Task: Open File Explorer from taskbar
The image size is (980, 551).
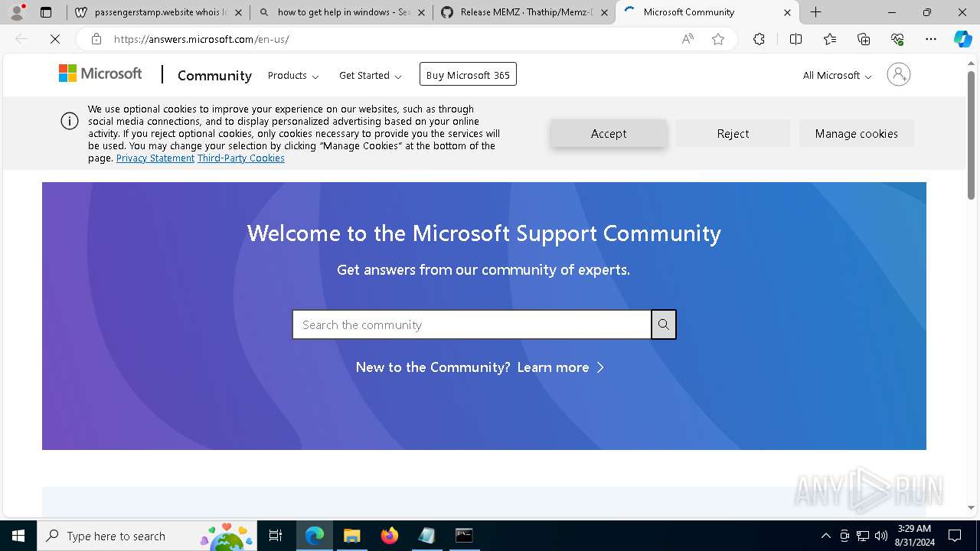Action: click(351, 536)
